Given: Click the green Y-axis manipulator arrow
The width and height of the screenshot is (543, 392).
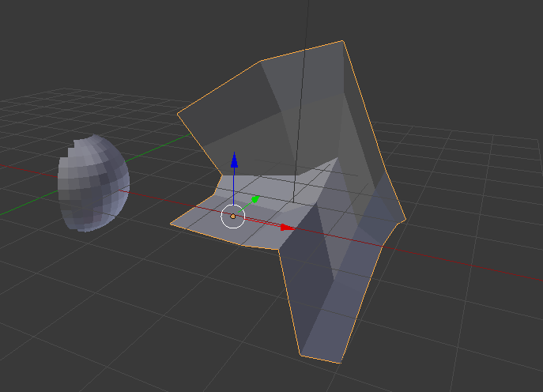Looking at the screenshot, I should (255, 199).
